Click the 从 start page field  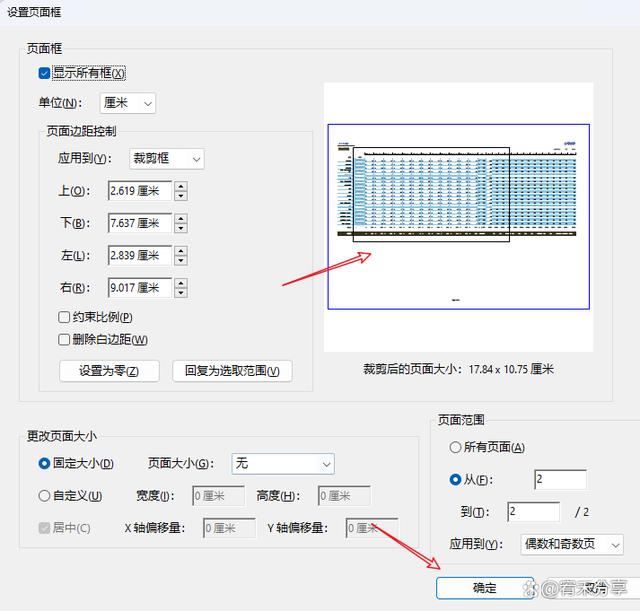tap(560, 480)
